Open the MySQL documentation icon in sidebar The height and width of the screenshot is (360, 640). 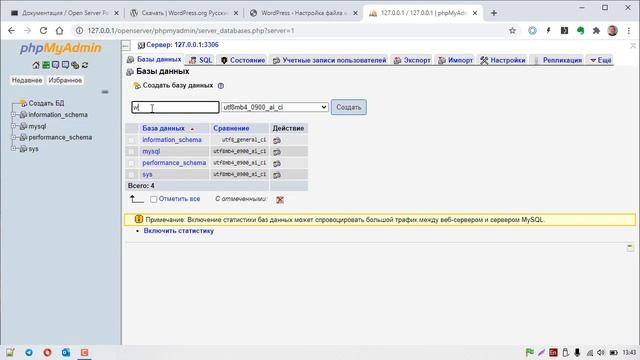tap(65, 65)
